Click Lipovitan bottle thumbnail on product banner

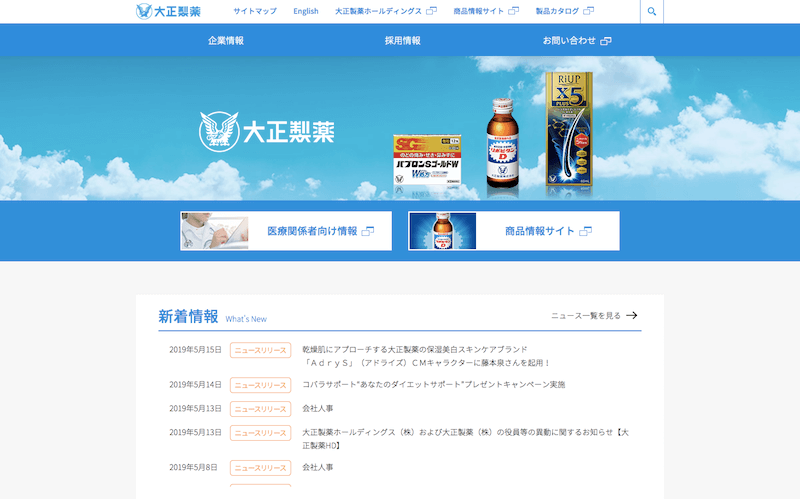point(443,231)
